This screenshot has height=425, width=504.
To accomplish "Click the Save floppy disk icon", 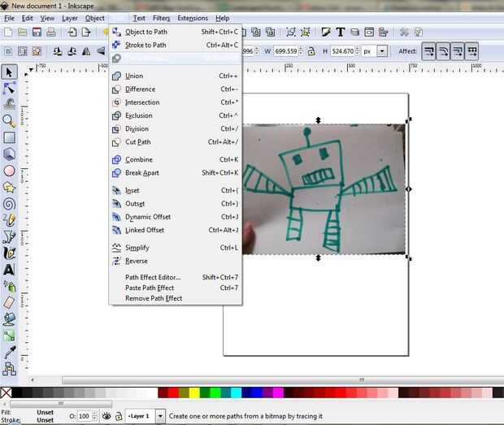I will point(37,33).
